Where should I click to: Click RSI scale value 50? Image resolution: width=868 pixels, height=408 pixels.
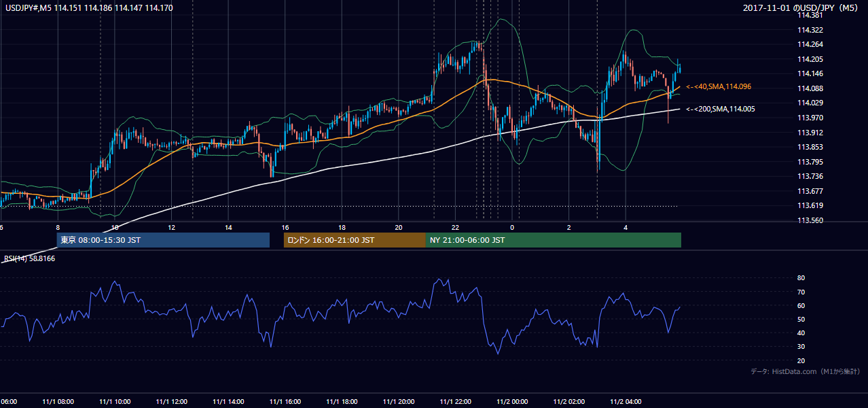(801, 320)
